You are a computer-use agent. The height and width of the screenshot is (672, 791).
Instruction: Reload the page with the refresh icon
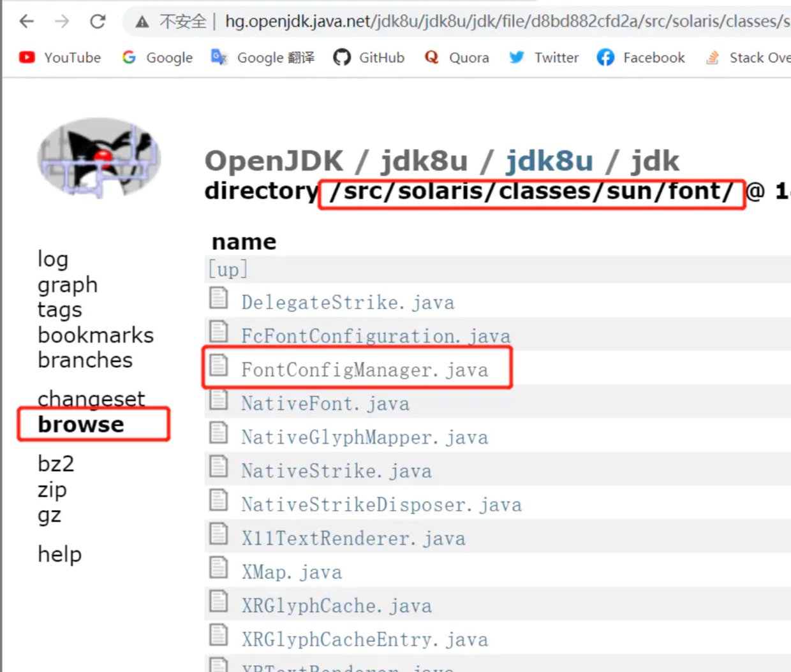pyautogui.click(x=98, y=22)
